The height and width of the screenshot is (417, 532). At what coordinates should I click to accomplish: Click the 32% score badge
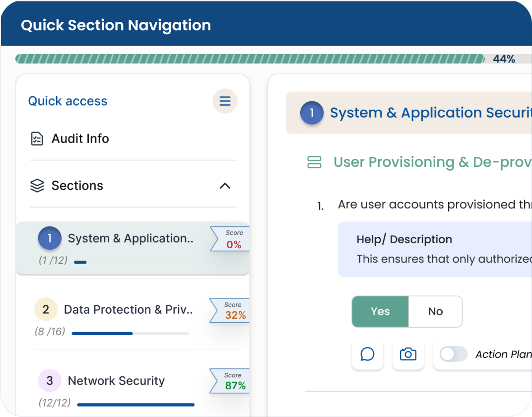(230, 310)
